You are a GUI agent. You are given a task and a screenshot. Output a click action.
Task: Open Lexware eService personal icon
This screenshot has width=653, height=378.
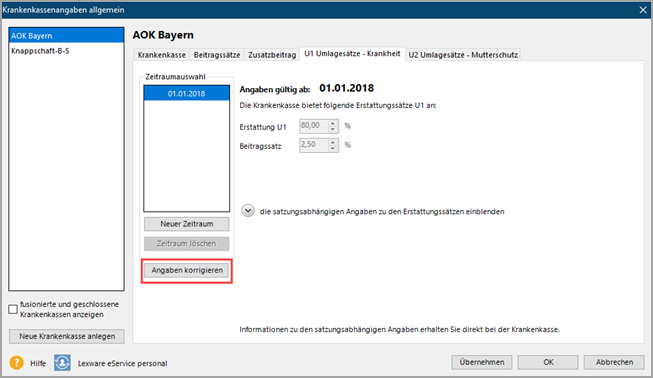tap(62, 363)
